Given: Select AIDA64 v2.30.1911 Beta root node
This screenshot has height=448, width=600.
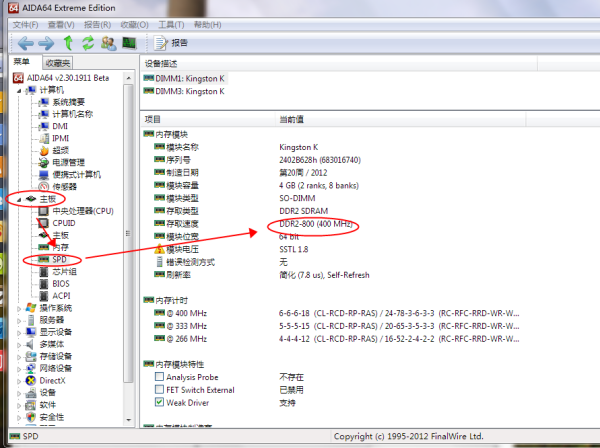Looking at the screenshot, I should pos(68,78).
